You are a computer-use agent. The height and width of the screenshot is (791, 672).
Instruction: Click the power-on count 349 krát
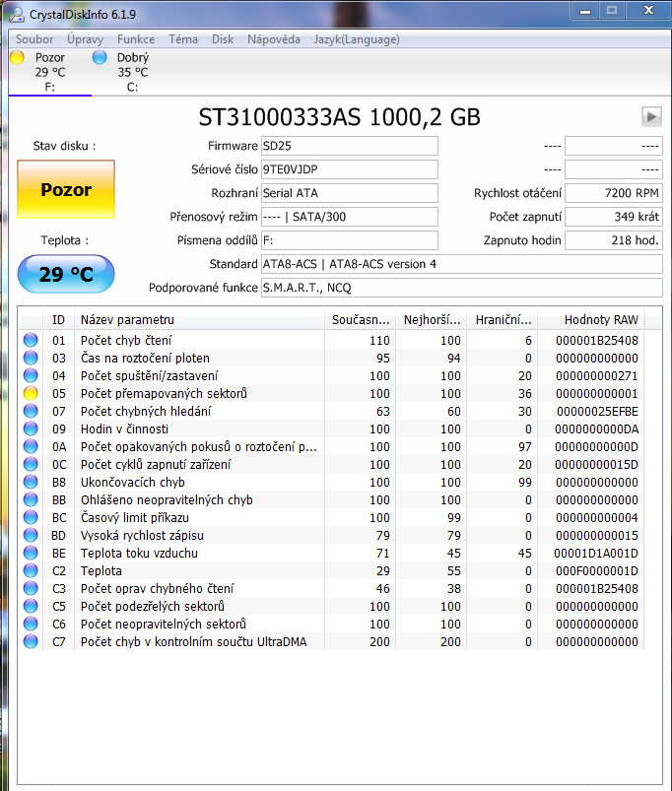pyautogui.click(x=614, y=217)
